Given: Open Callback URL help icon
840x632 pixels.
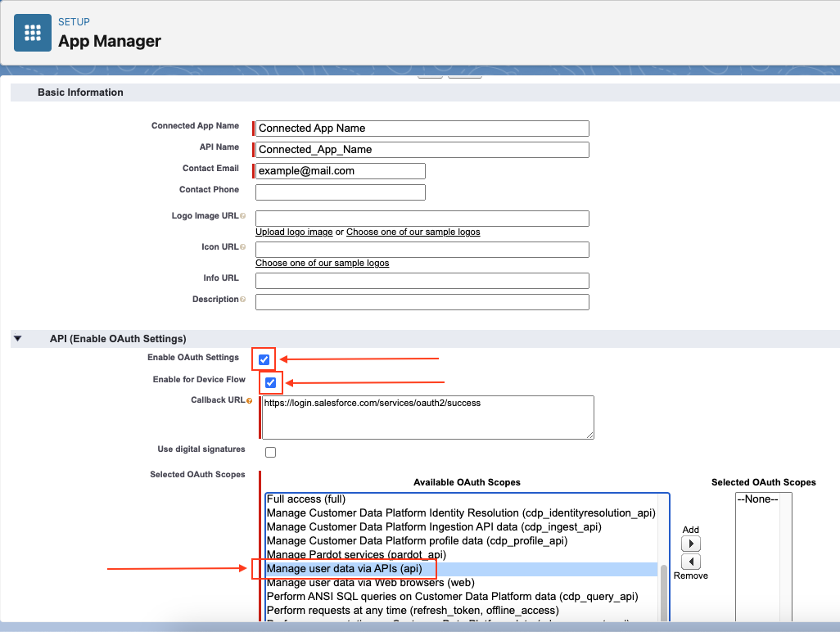Looking at the screenshot, I should (249, 400).
